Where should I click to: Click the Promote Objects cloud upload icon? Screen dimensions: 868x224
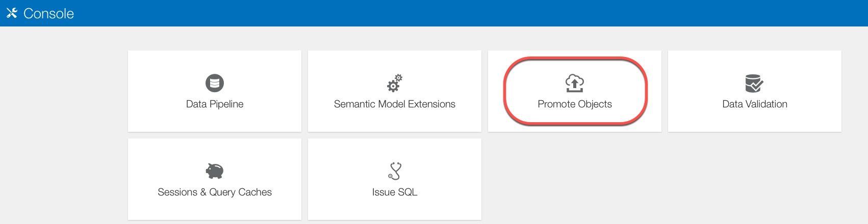pyautogui.click(x=575, y=83)
